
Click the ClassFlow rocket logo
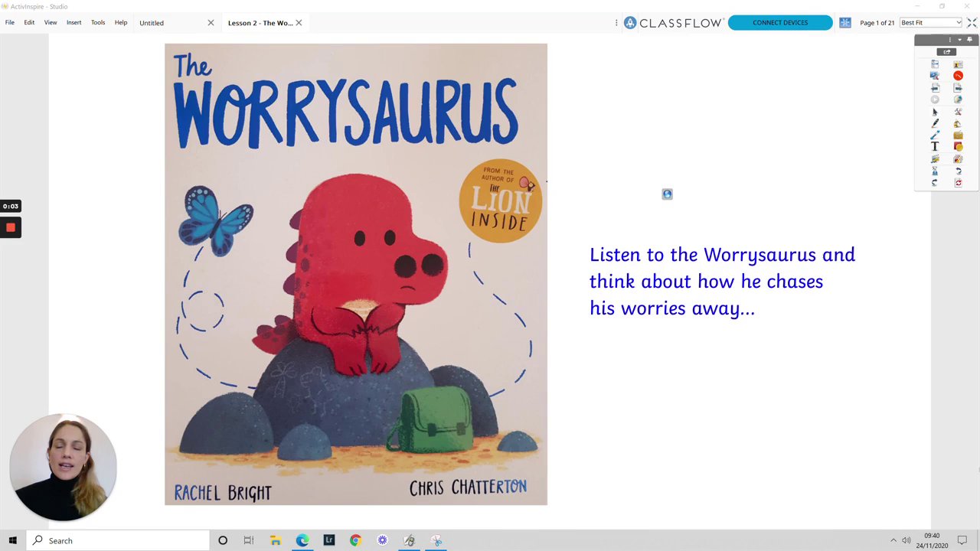tap(630, 23)
